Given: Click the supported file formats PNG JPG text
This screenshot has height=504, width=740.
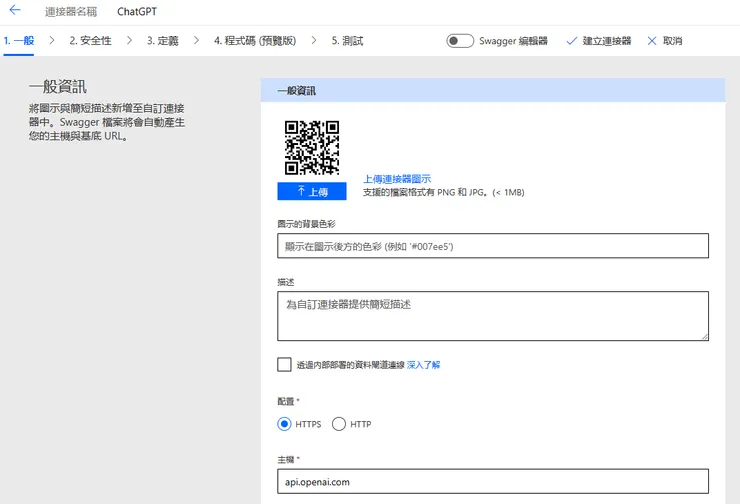Looking at the screenshot, I should (x=444, y=192).
